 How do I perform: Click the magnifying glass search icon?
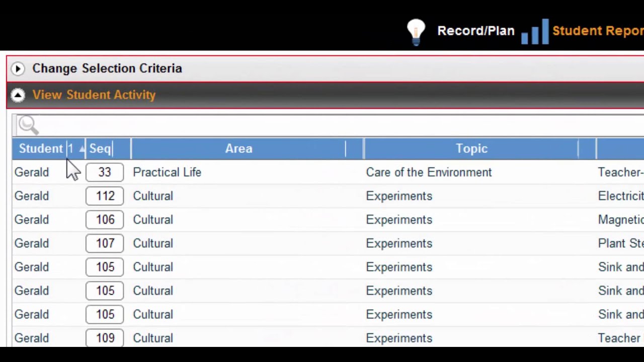pyautogui.click(x=28, y=125)
